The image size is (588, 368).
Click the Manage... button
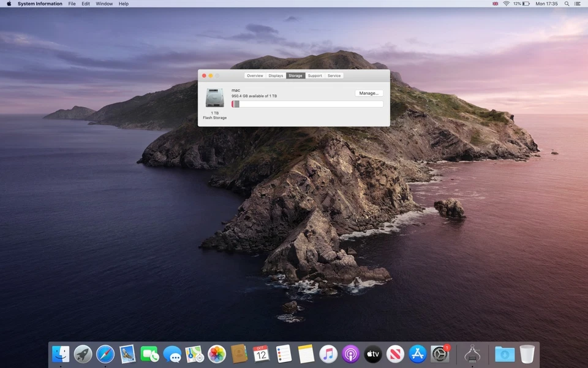369,93
